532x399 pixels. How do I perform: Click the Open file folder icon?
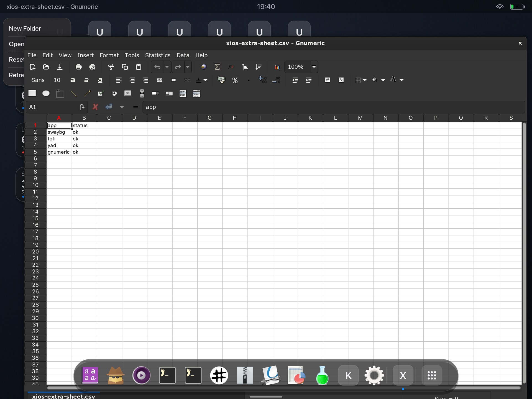[x=46, y=67]
